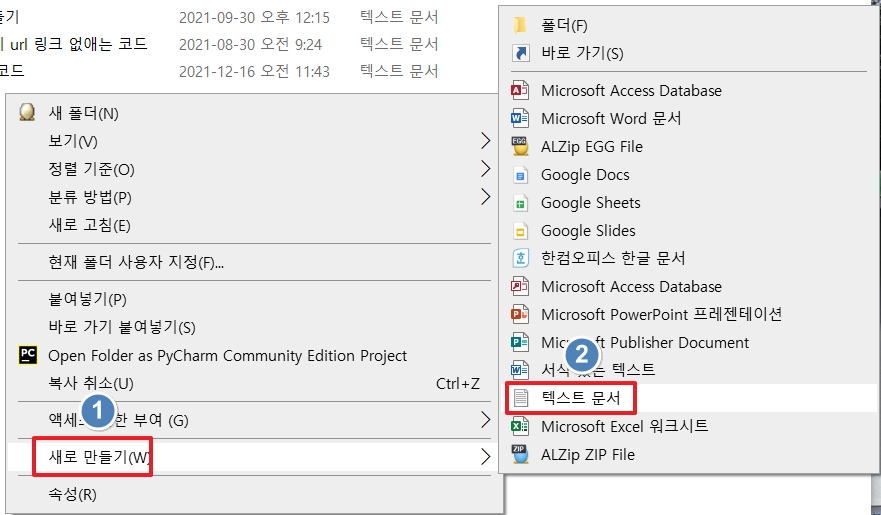
Task: Click the Ctrl+Z shortcut label
Action: 458,384
